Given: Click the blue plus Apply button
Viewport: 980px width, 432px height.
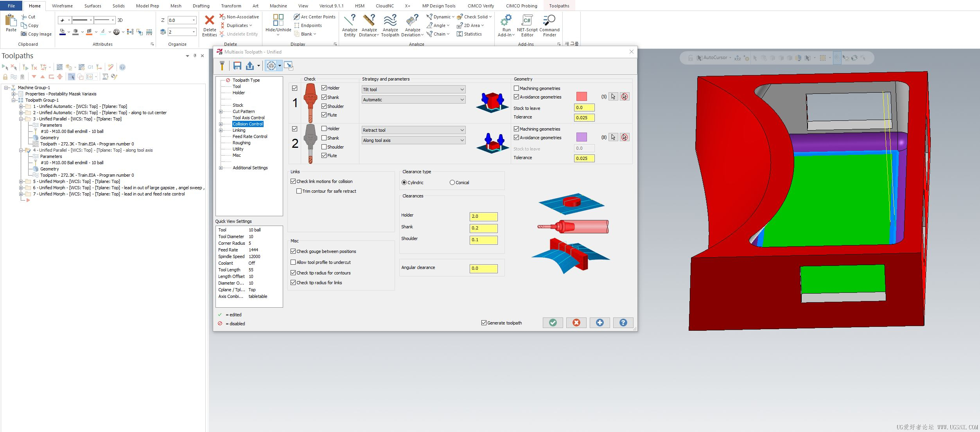Looking at the screenshot, I should click(599, 323).
